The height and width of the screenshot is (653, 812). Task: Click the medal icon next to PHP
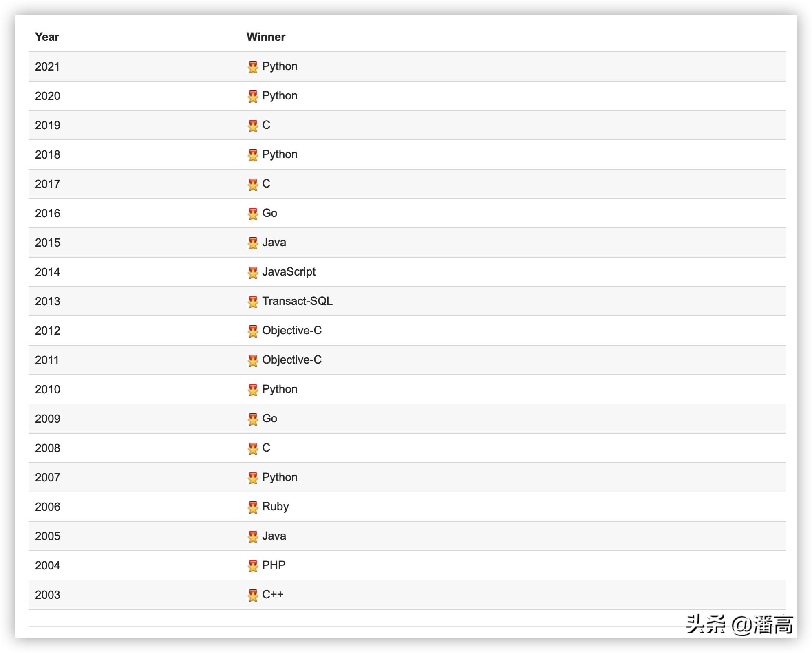coord(253,566)
